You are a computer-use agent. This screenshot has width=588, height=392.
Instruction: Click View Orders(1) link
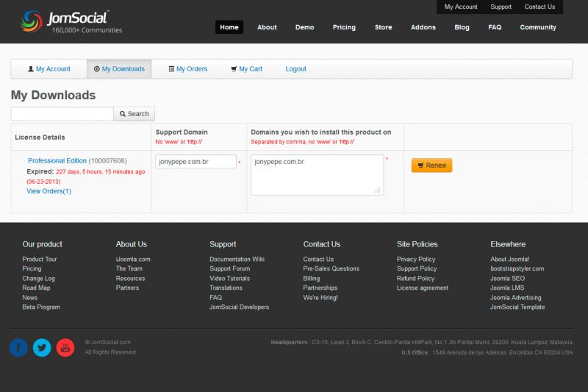[49, 191]
